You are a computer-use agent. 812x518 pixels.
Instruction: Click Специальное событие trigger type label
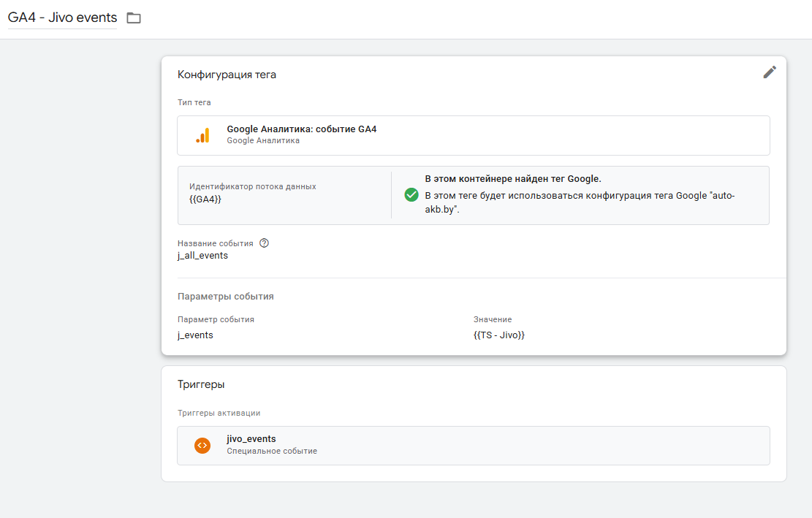click(x=272, y=452)
